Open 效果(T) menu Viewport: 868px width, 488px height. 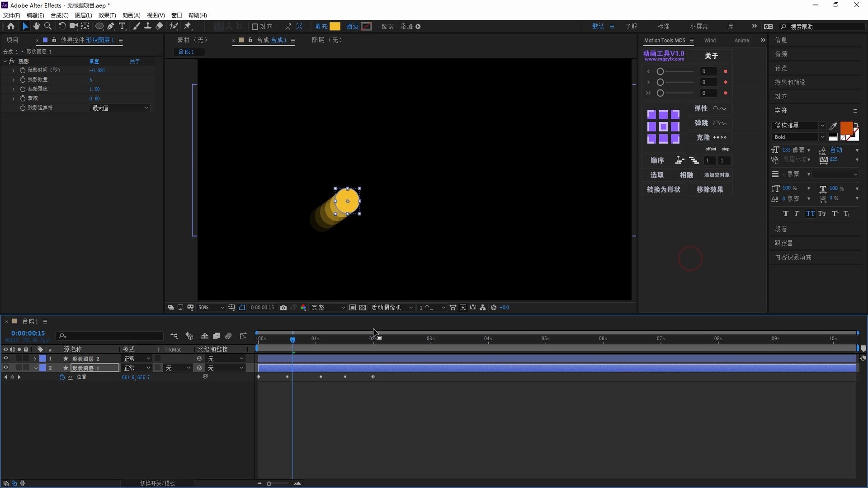[x=107, y=15]
